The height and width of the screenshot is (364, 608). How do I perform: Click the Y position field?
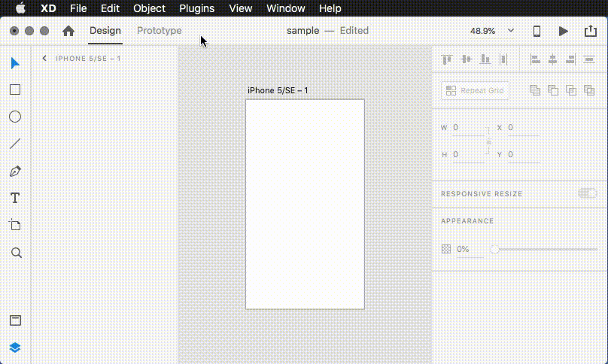[524, 155]
